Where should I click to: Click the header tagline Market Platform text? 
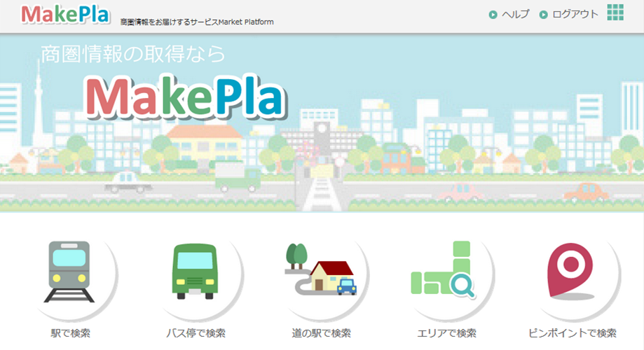point(245,22)
